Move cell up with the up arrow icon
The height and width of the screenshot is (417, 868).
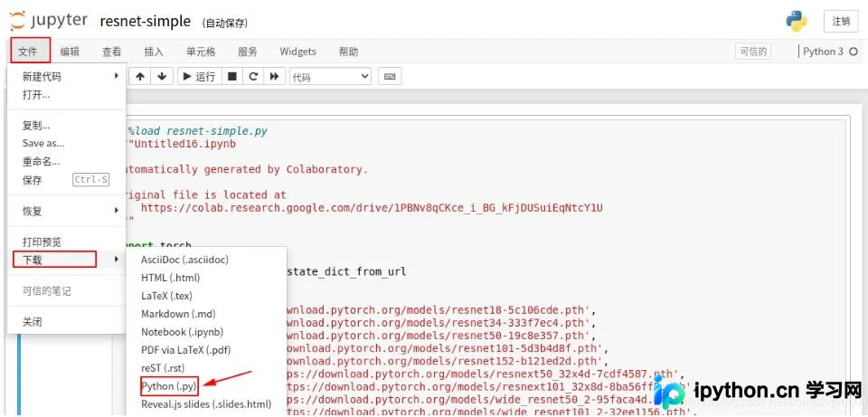tap(140, 76)
